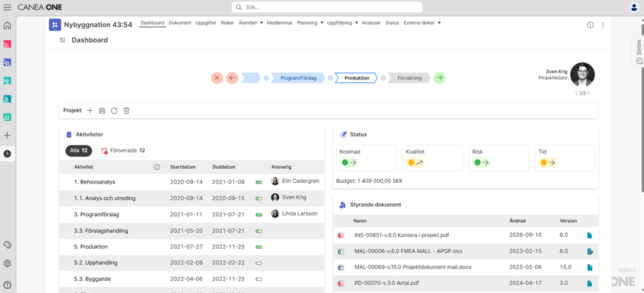This screenshot has width=644, height=293.
Task: Save the dashboard layout
Action: 102,110
